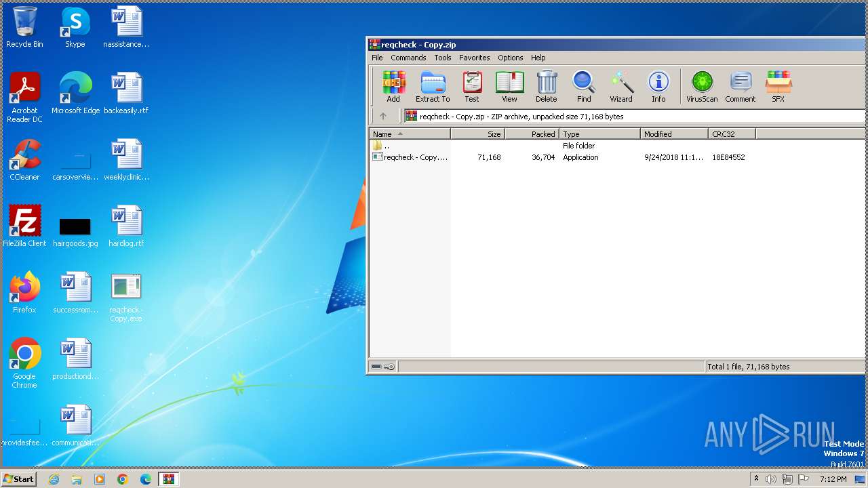Sort by the Packed column header
Viewport: 868px width, 488px height.
[x=532, y=134]
